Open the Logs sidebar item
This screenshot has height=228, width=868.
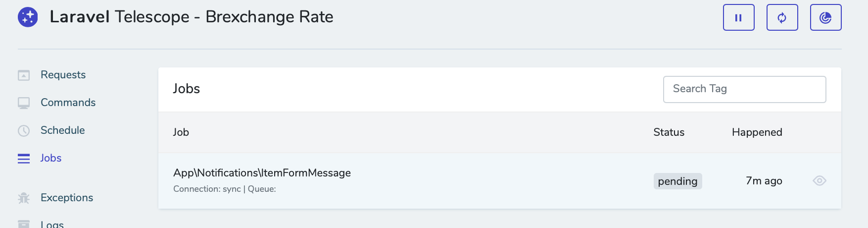(x=52, y=224)
